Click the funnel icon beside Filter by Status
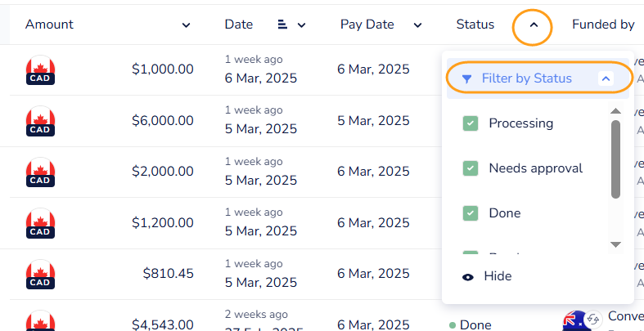The height and width of the screenshot is (331, 644). 466,79
